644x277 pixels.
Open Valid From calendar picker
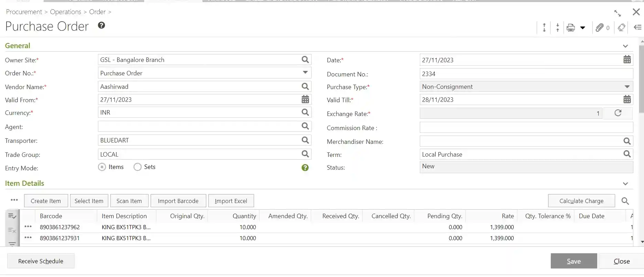coord(305,99)
